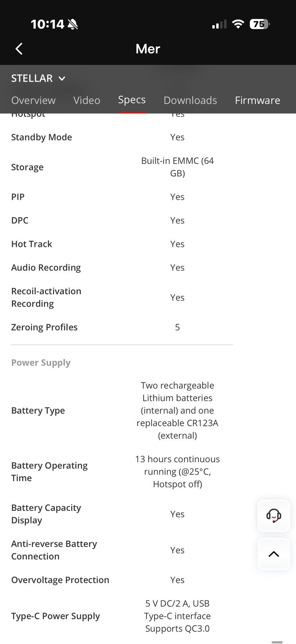Tap the scroll-to-top arrow button

[274, 554]
